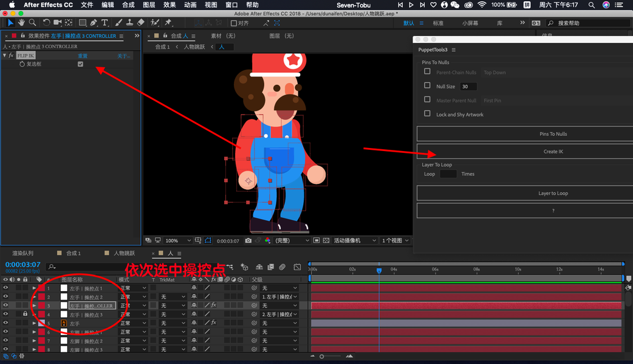Screen dimensions: 633x364
Task: Open parent dropdown for layer 2
Action: tap(280, 297)
